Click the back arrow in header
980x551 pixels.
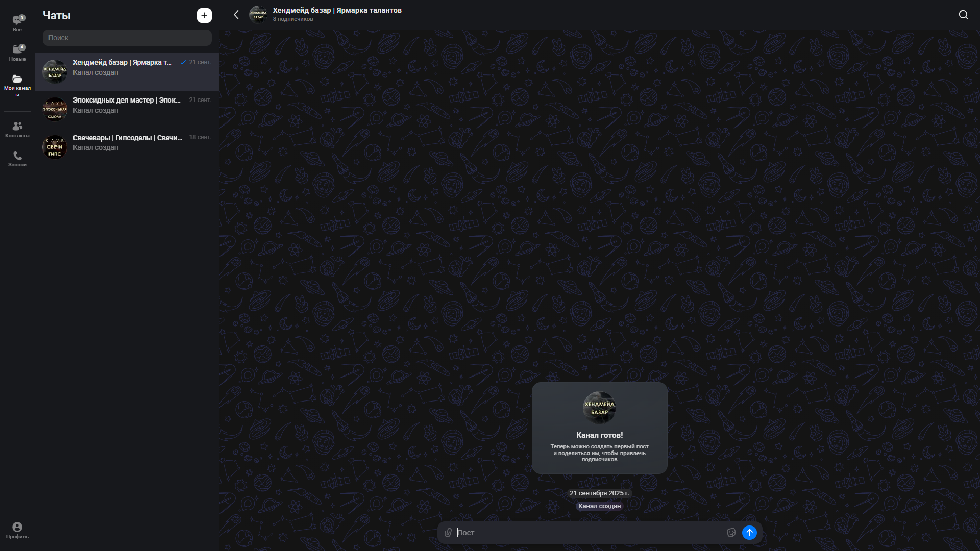tap(236, 15)
